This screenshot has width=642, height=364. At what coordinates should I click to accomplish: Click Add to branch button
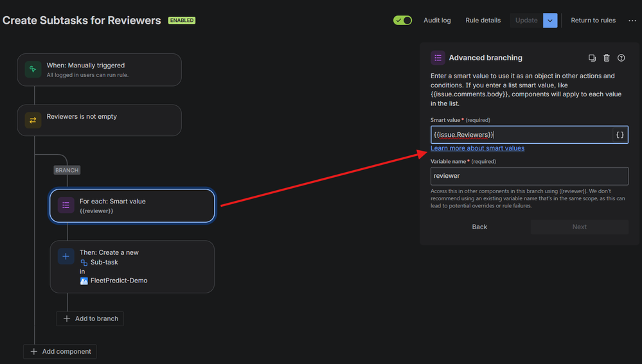tap(90, 318)
